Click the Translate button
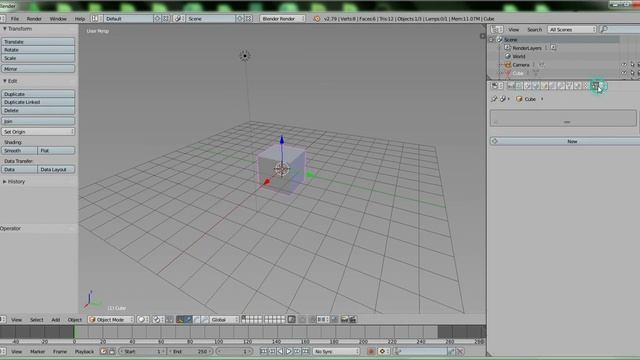 38,42
